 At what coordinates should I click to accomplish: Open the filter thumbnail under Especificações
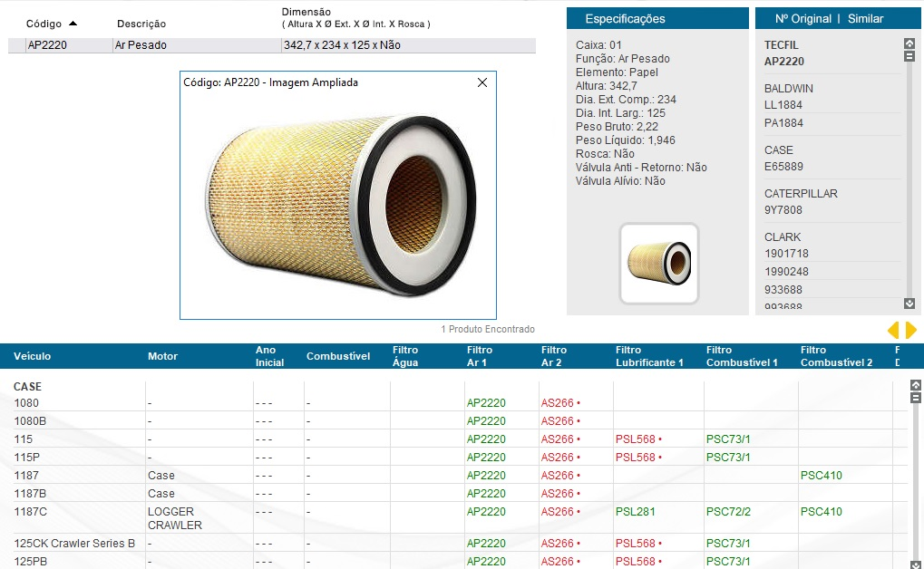[x=659, y=263]
